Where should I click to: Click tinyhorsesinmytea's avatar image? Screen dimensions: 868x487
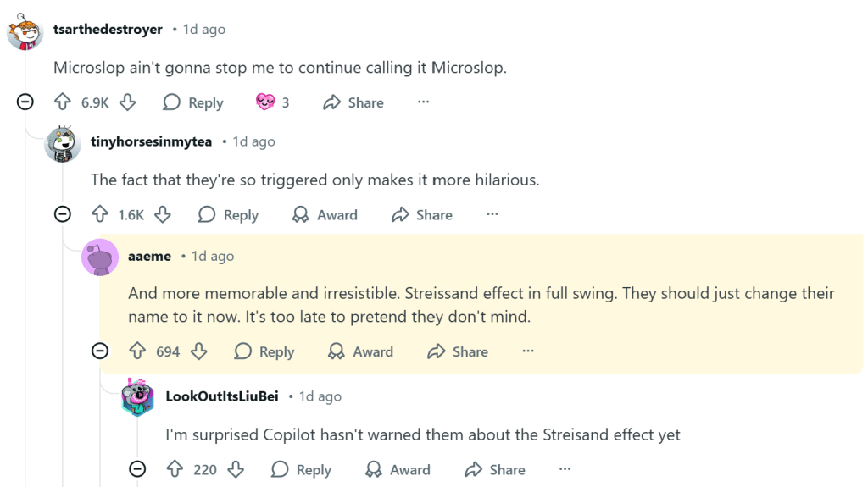click(x=63, y=144)
